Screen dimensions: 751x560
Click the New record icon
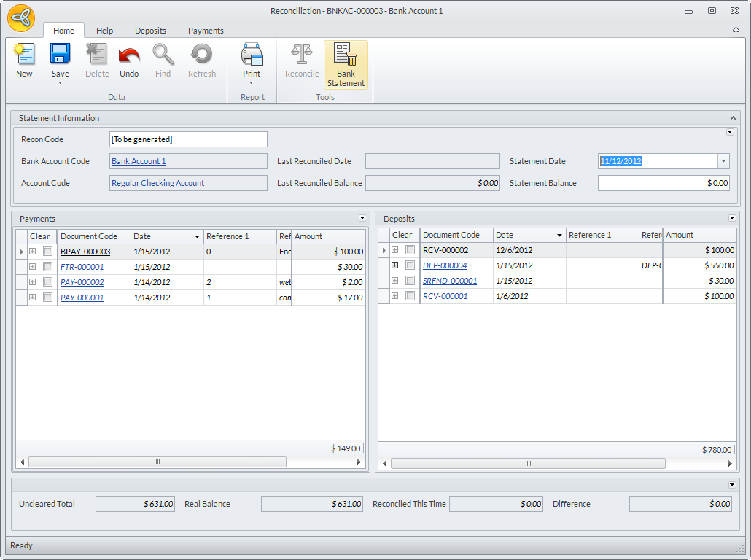(24, 55)
